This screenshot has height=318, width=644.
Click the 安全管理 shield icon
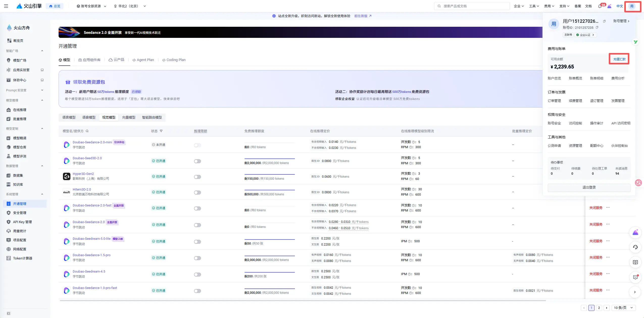coord(9,213)
